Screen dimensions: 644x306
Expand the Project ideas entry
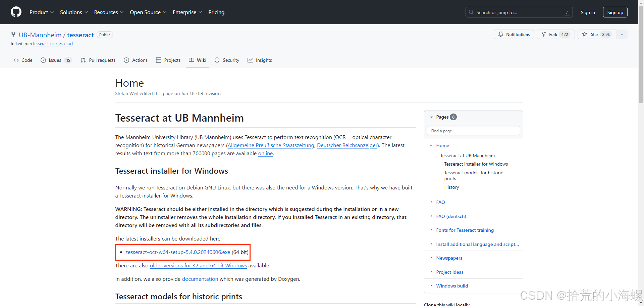tap(431, 272)
